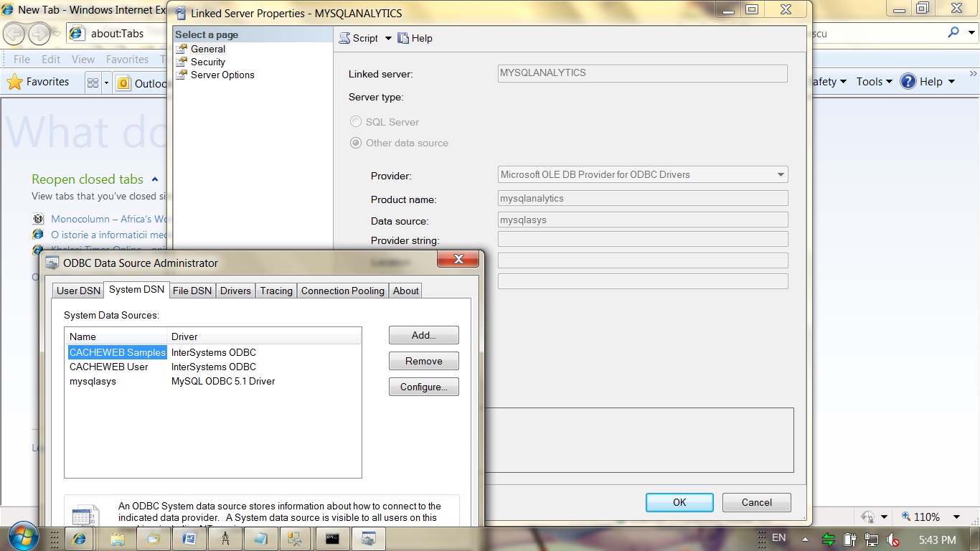Show hidden system tray icons
This screenshot has width=980, height=551.
point(805,540)
